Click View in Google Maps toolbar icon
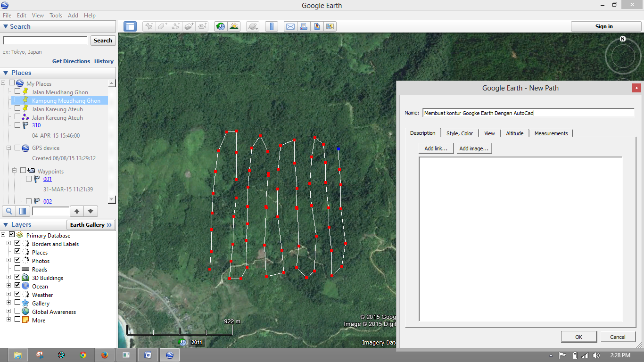Viewport: 644px width, 362px height. point(330,26)
